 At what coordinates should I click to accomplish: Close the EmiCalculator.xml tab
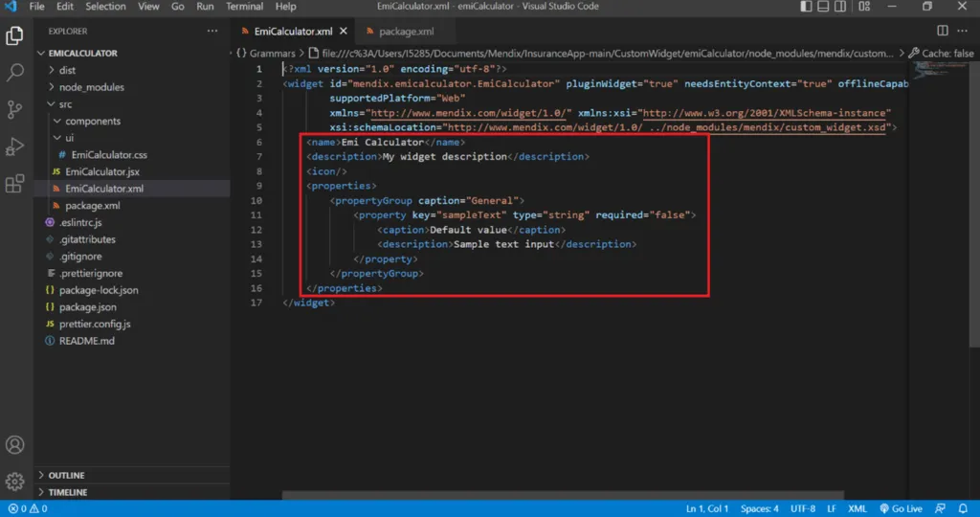(344, 32)
